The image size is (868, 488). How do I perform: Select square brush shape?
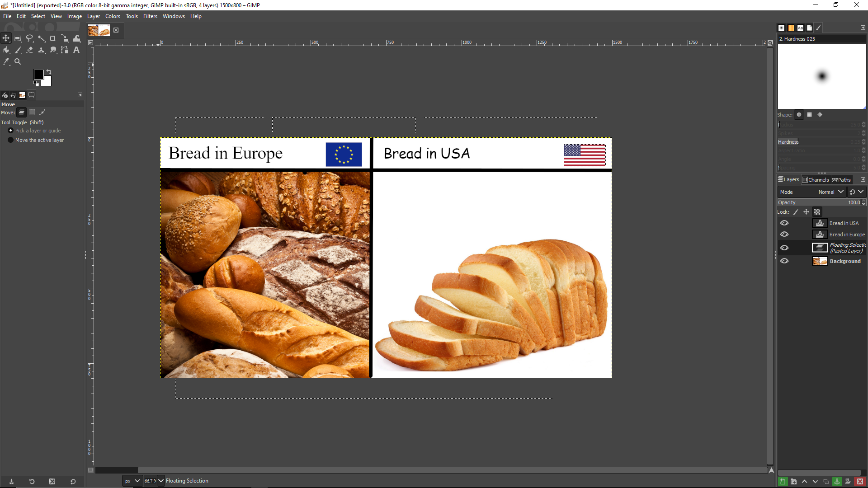pos(809,115)
